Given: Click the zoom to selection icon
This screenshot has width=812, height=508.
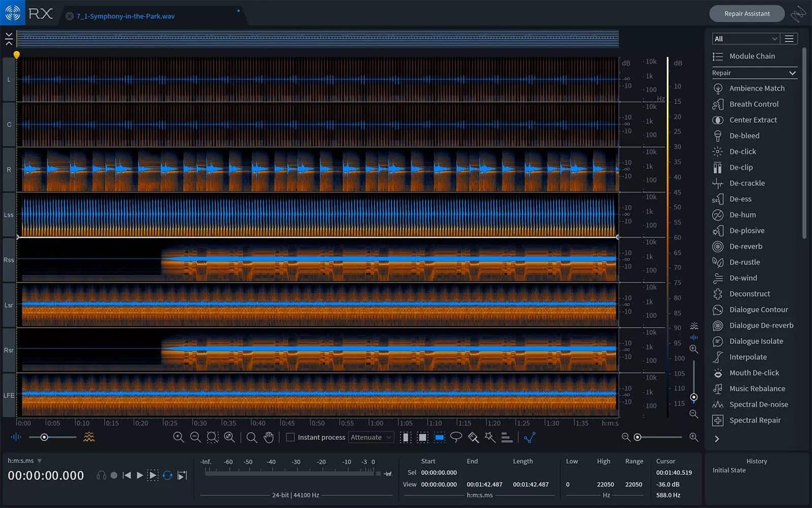Looking at the screenshot, I should (x=213, y=437).
